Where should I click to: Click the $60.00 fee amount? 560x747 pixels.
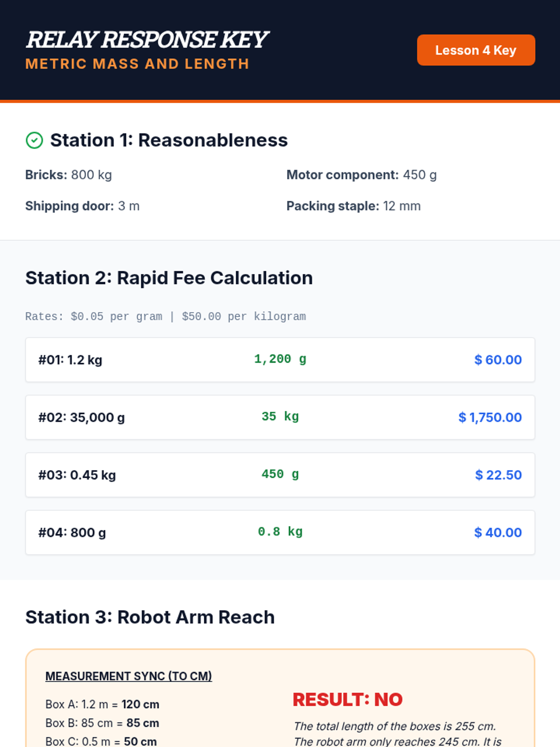[497, 360]
